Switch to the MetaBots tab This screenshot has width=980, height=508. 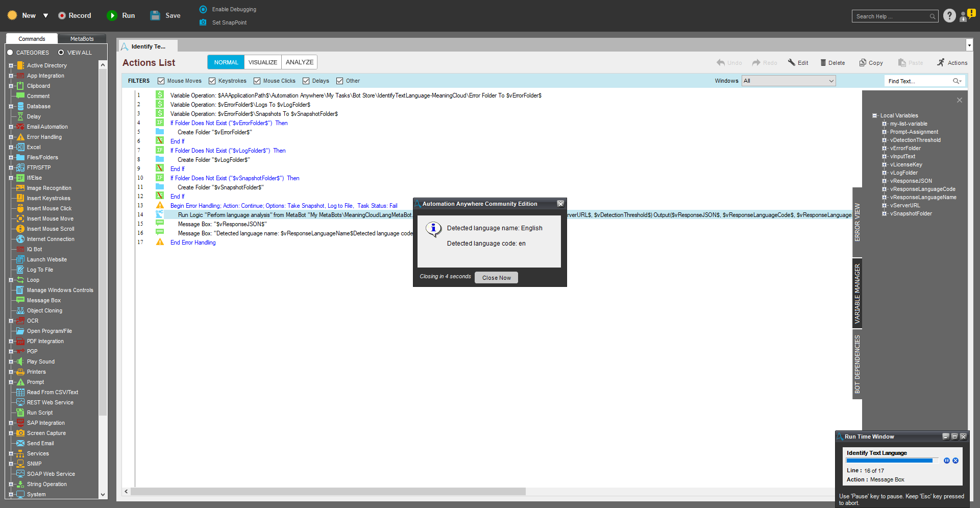click(x=82, y=39)
